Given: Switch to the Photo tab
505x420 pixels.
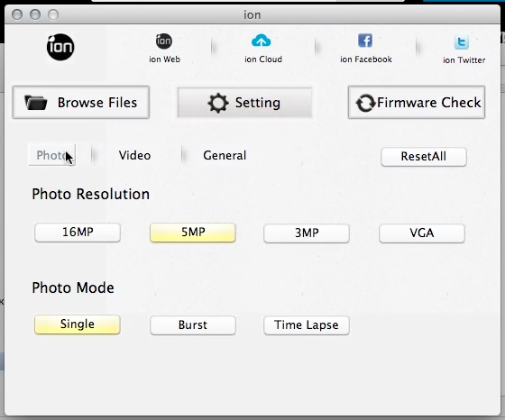Looking at the screenshot, I should [x=52, y=155].
